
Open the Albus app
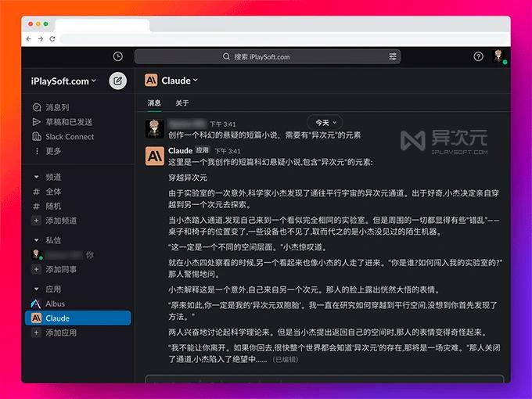[x=49, y=304]
